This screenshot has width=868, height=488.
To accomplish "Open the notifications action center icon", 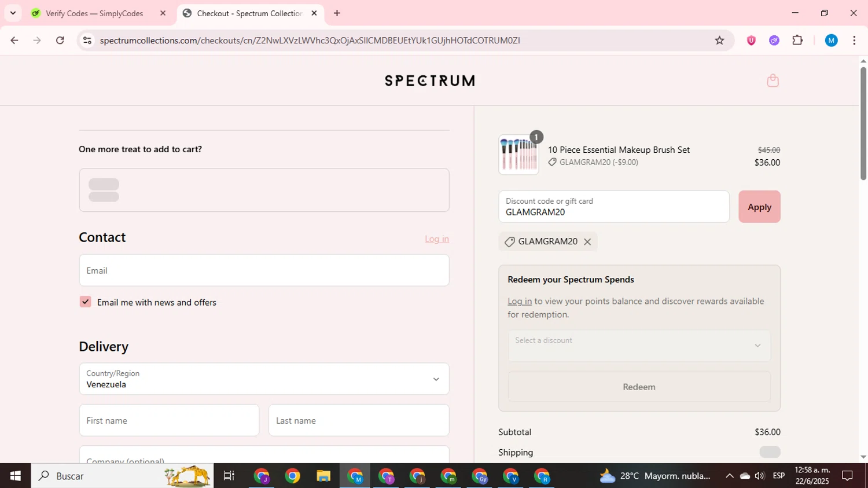I will pyautogui.click(x=848, y=476).
